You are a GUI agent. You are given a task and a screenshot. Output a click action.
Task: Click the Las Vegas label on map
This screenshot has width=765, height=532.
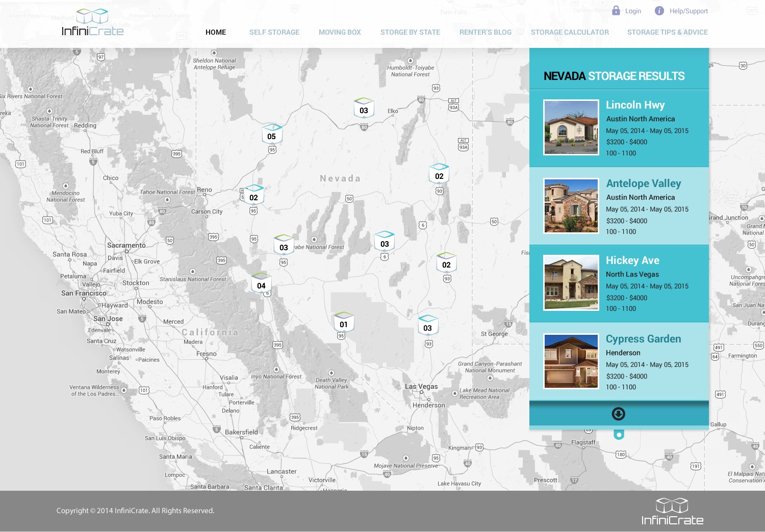point(421,386)
